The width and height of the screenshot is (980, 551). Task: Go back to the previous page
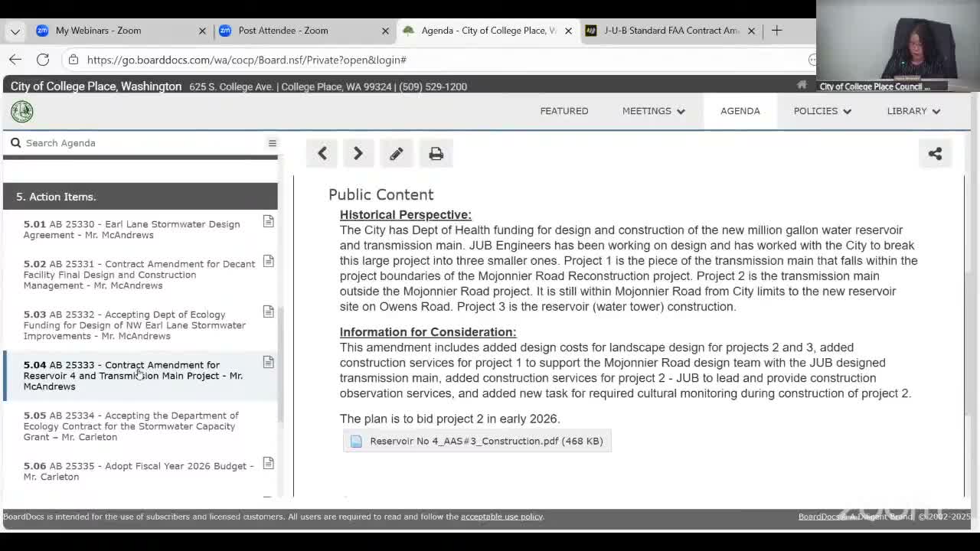tap(15, 60)
